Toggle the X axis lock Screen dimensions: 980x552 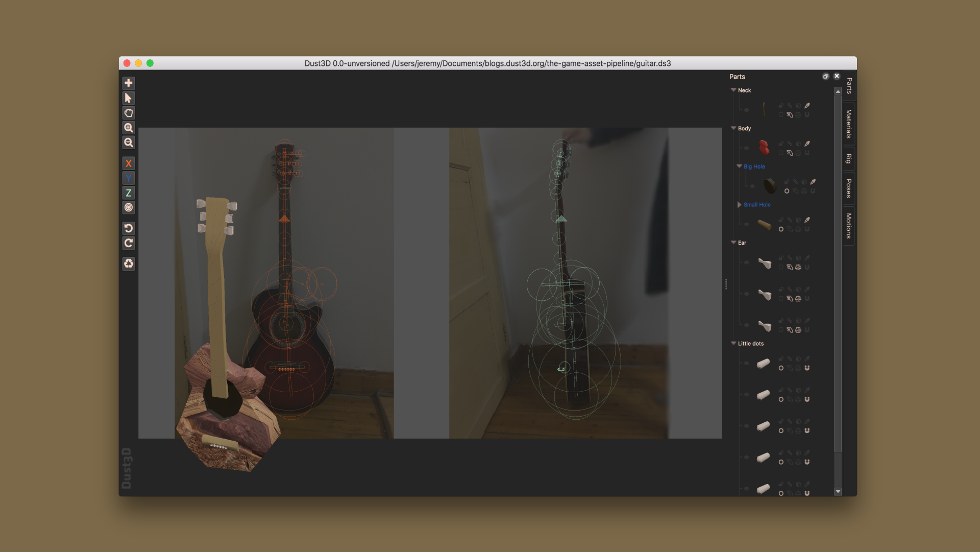tap(129, 163)
